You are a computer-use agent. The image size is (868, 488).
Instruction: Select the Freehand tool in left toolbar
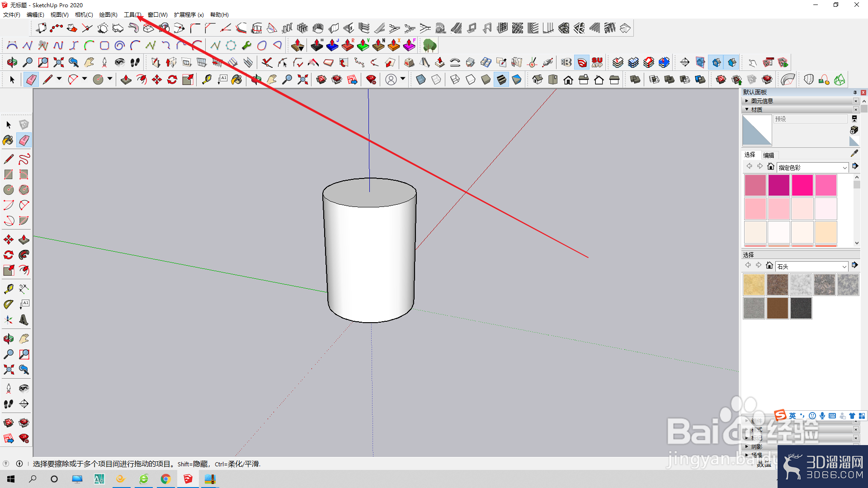pos(24,159)
